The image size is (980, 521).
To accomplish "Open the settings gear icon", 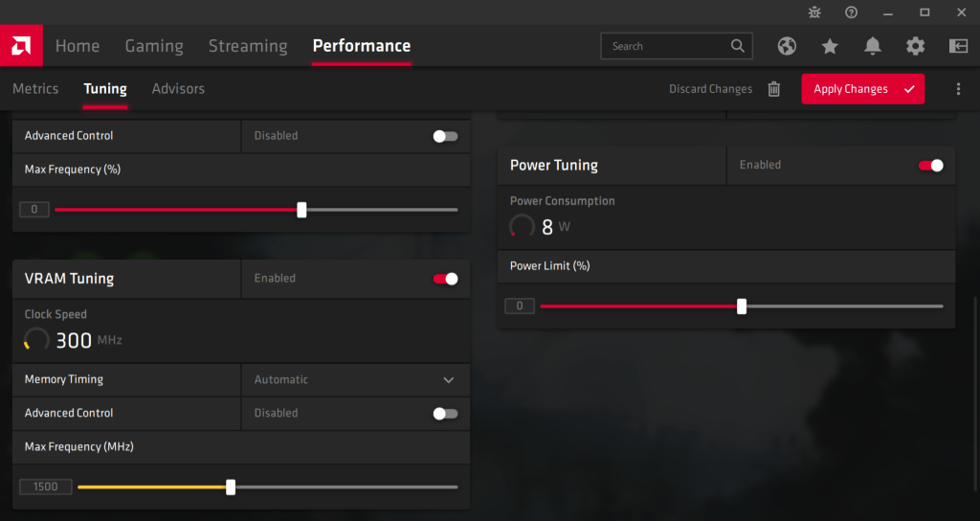I will pos(916,46).
